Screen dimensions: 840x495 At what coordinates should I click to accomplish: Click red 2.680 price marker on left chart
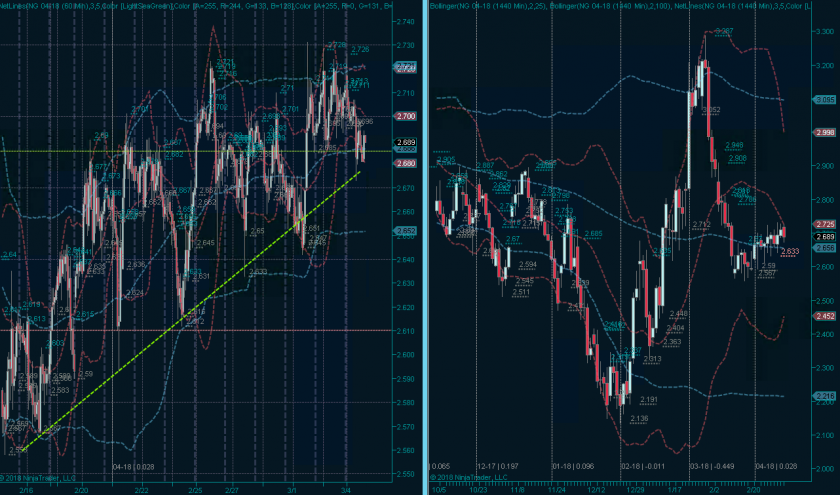coord(405,163)
